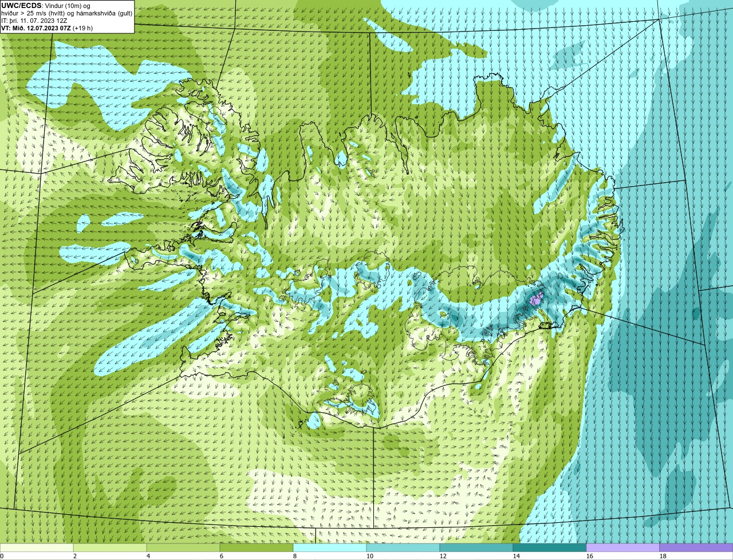Viewport: 733px width, 560px height.
Task: Click the scale label "2"
Action: (75, 556)
